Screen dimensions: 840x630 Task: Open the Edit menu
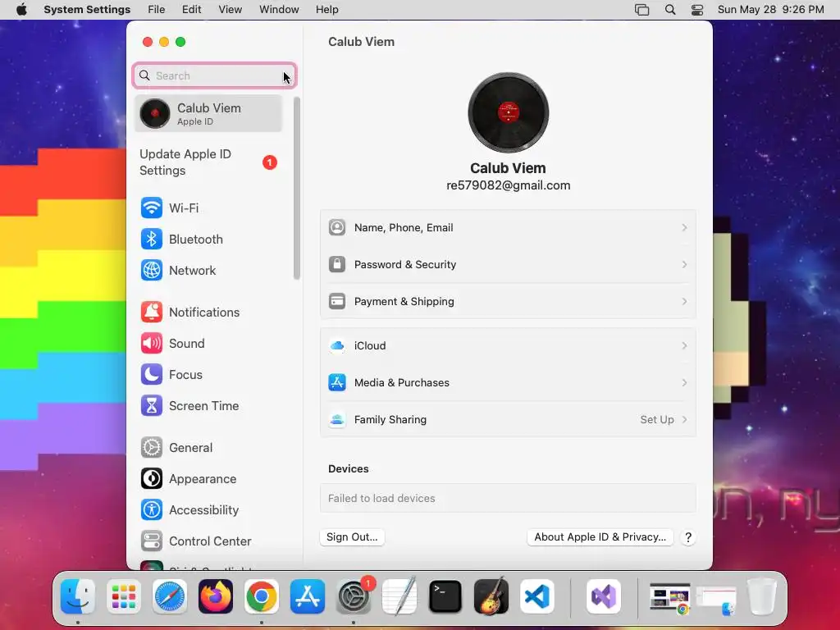point(191,10)
